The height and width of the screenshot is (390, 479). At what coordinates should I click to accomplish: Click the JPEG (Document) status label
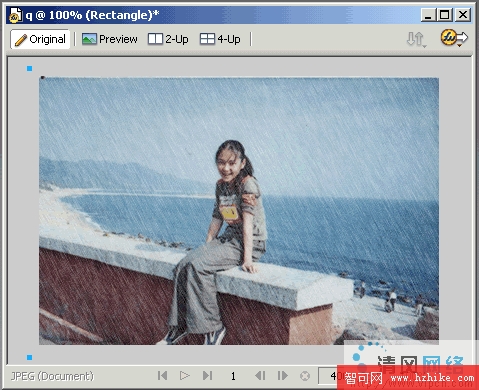tap(52, 376)
